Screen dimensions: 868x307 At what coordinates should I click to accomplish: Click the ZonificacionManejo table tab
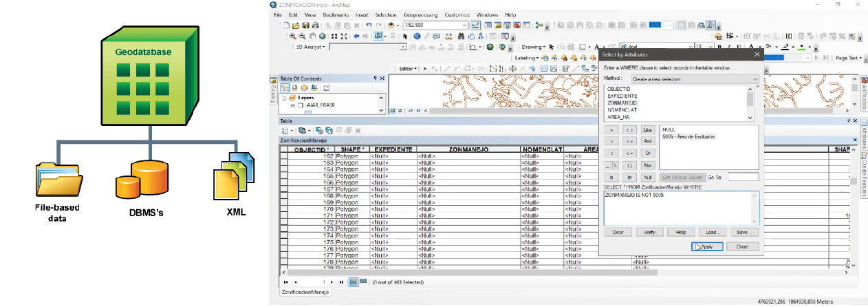(305, 292)
